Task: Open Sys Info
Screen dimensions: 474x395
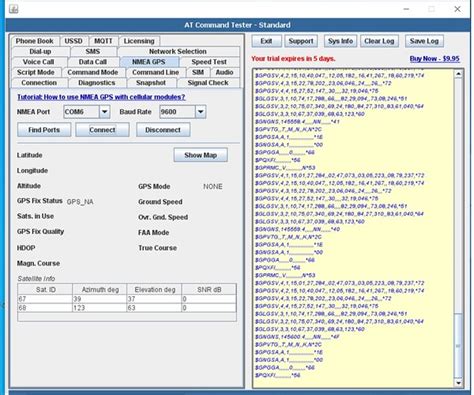Action: (x=340, y=41)
